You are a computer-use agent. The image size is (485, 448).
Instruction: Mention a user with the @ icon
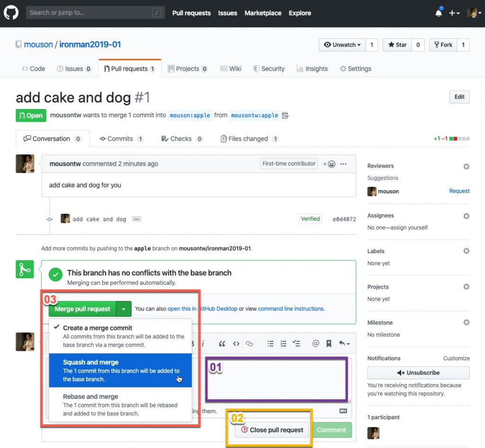tap(315, 343)
